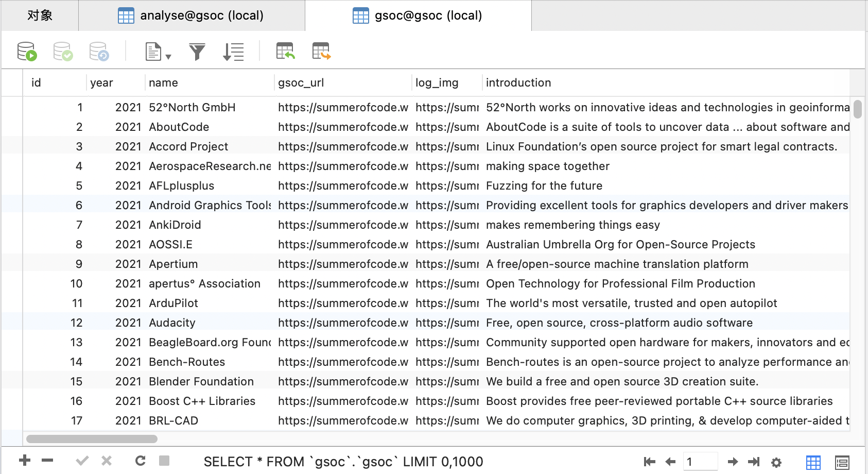Go to the previous page arrow
Viewport: 868px width, 474px height.
(x=670, y=462)
